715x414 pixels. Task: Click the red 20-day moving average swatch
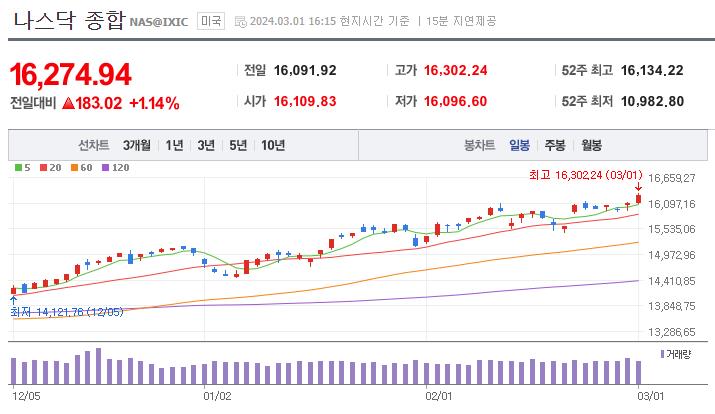[x=43, y=168]
